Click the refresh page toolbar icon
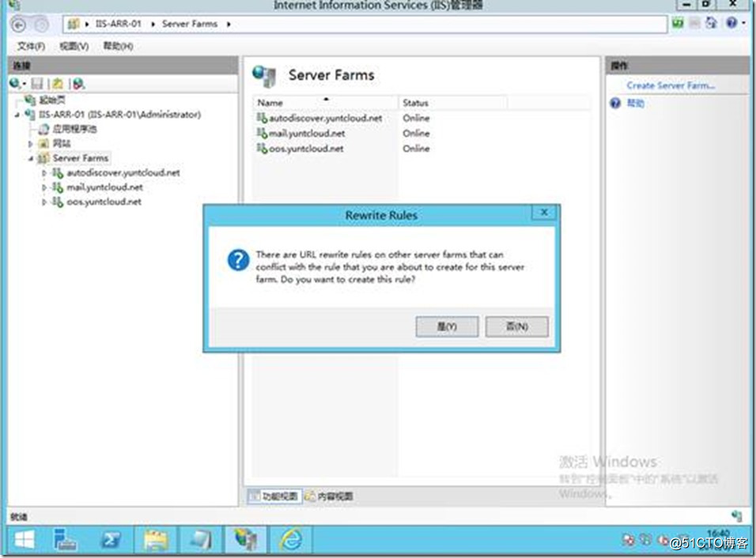The image size is (756, 558). click(x=678, y=23)
